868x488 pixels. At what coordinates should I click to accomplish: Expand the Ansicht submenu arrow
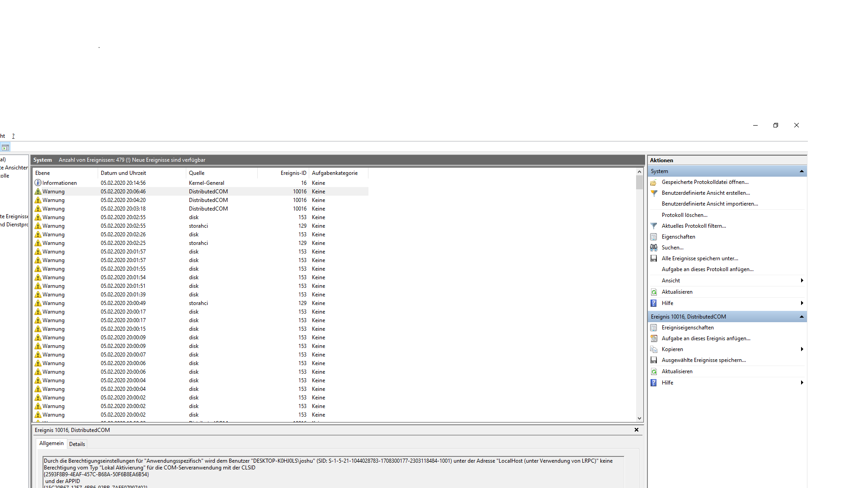[x=802, y=281]
